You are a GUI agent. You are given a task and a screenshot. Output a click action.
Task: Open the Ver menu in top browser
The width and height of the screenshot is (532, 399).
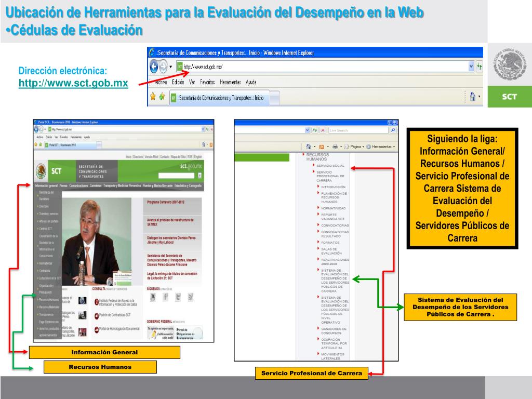coord(192,82)
